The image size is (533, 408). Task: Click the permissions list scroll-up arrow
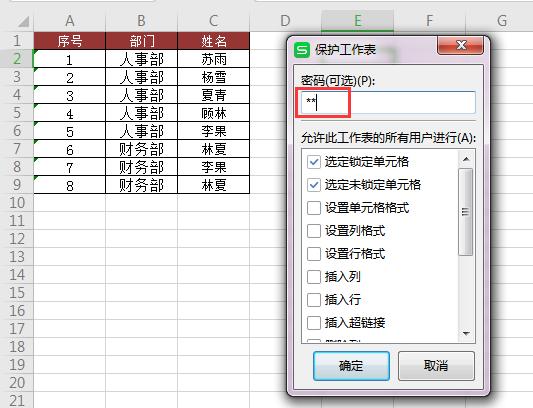466,159
